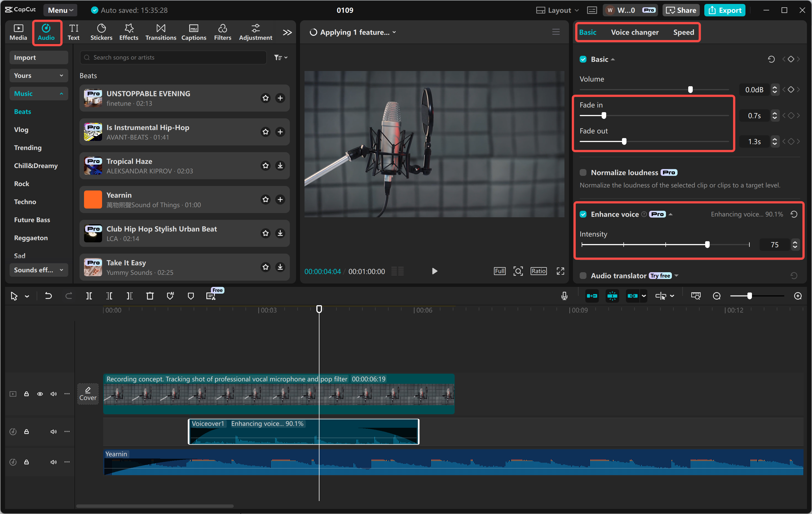Click the fullscreen preview icon

coord(560,271)
